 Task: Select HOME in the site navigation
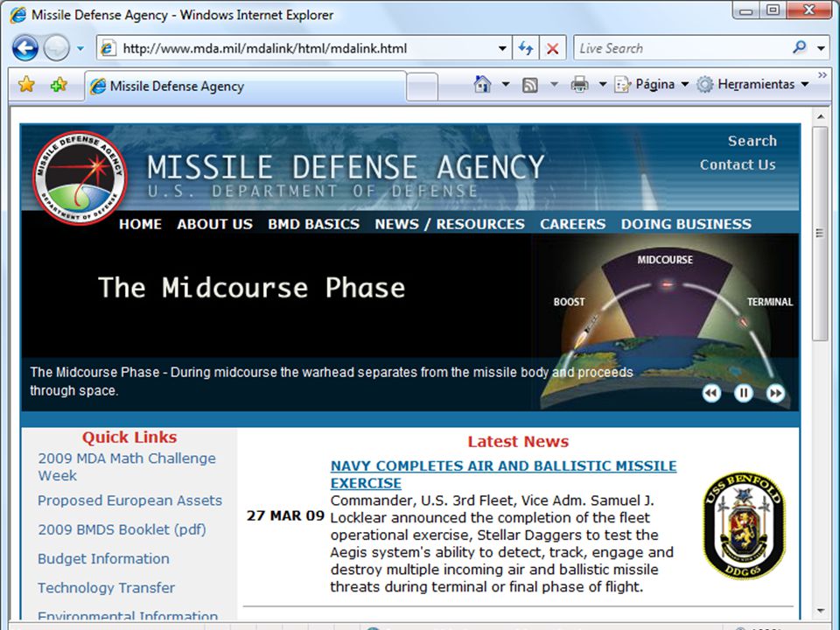click(x=140, y=224)
